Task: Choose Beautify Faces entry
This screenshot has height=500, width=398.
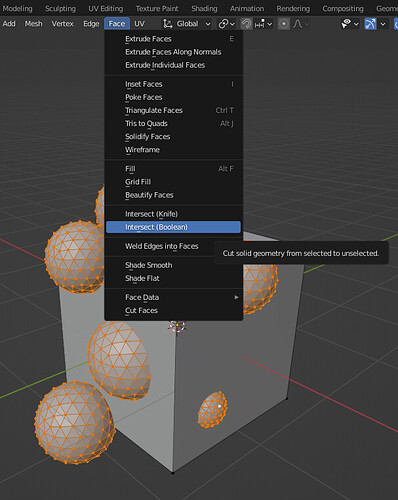Action: [x=173, y=195]
